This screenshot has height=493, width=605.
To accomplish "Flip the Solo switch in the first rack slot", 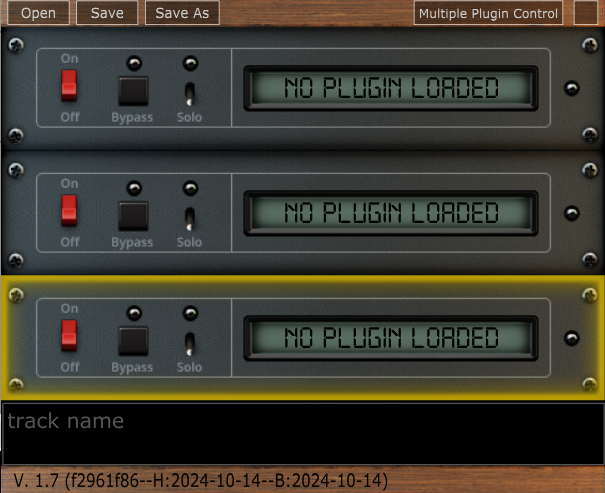I will pyautogui.click(x=189, y=94).
